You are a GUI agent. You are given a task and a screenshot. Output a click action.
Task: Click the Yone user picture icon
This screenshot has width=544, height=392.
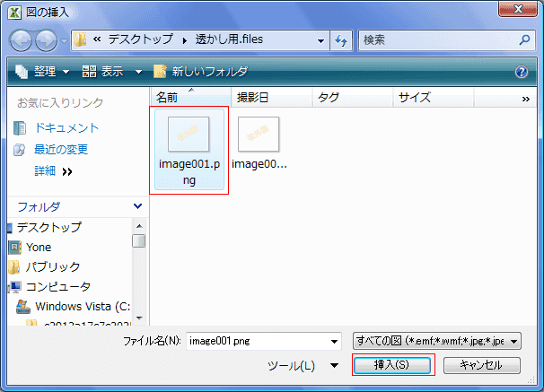tap(14, 247)
